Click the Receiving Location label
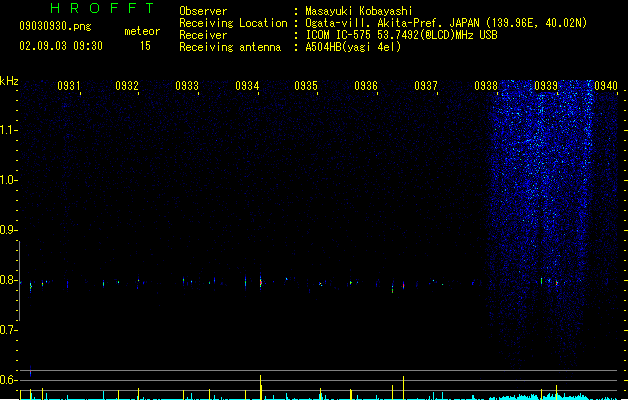The height and width of the screenshot is (400, 629). (233, 23)
